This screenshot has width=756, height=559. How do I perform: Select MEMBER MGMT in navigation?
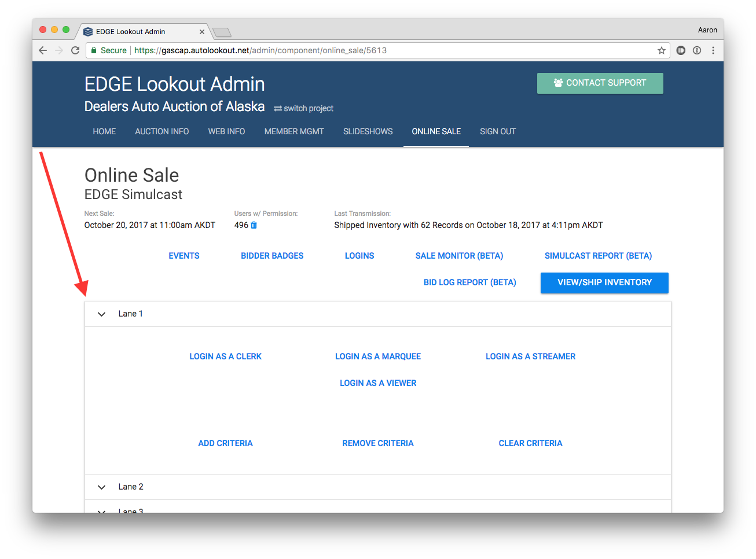click(x=294, y=131)
